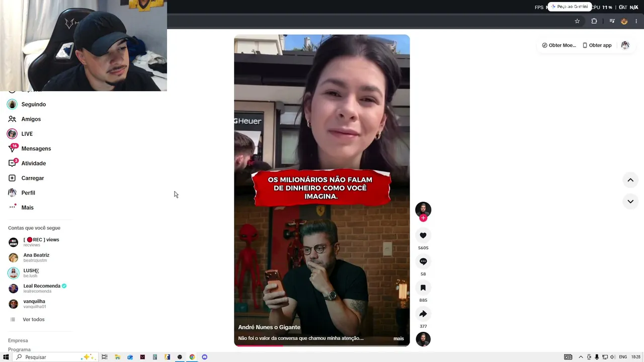644x362 pixels.
Task: Click the Peça ao Gemini button
Action: (x=569, y=7)
